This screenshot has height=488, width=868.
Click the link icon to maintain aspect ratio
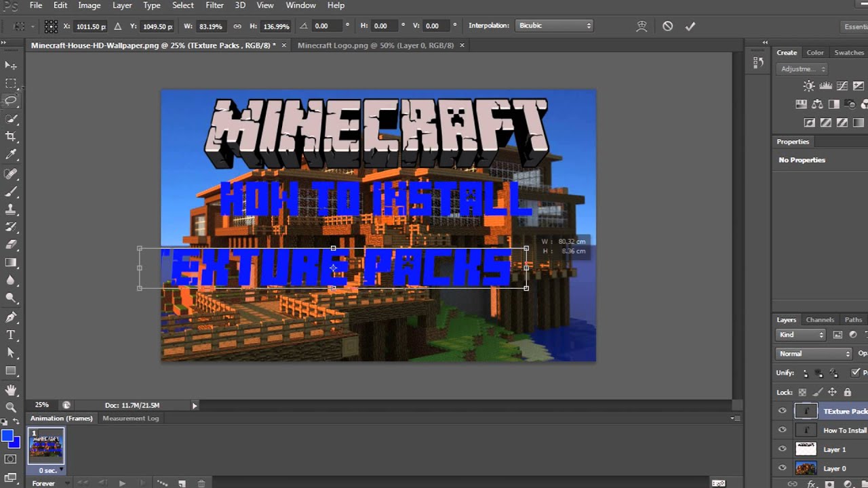tap(237, 26)
